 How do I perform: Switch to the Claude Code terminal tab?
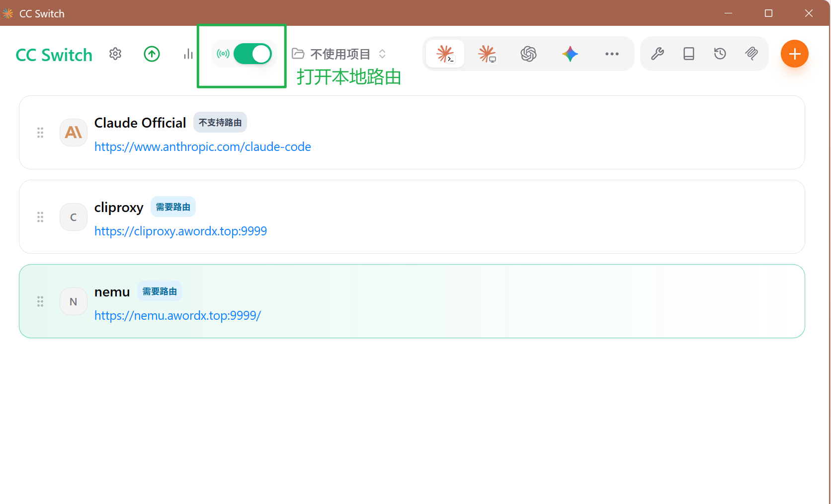pyautogui.click(x=445, y=54)
